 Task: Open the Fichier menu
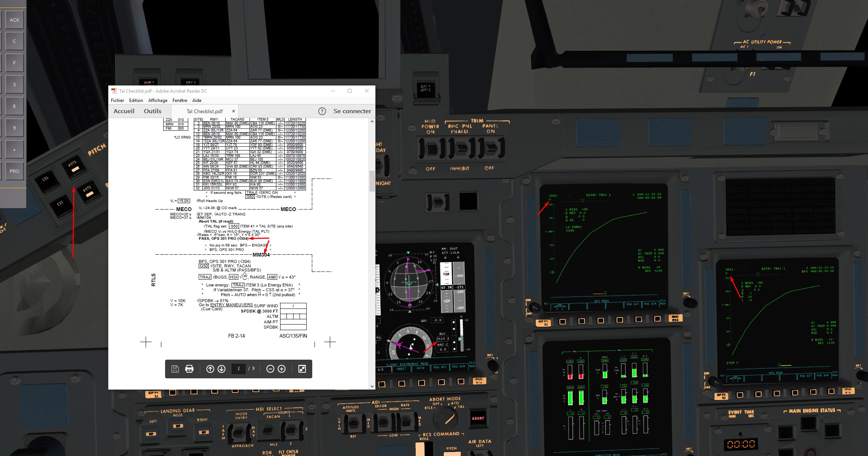point(117,100)
